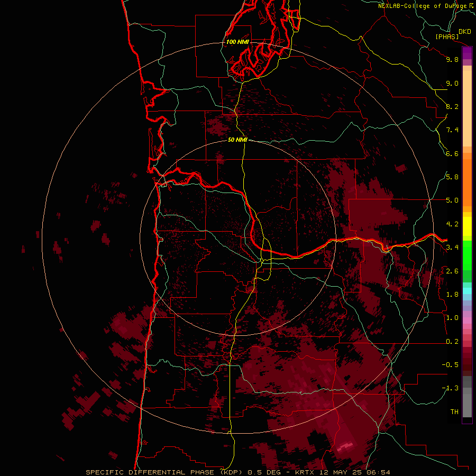Click the 100 NMI range ring label
This screenshot has width=476, height=476.
click(x=237, y=42)
